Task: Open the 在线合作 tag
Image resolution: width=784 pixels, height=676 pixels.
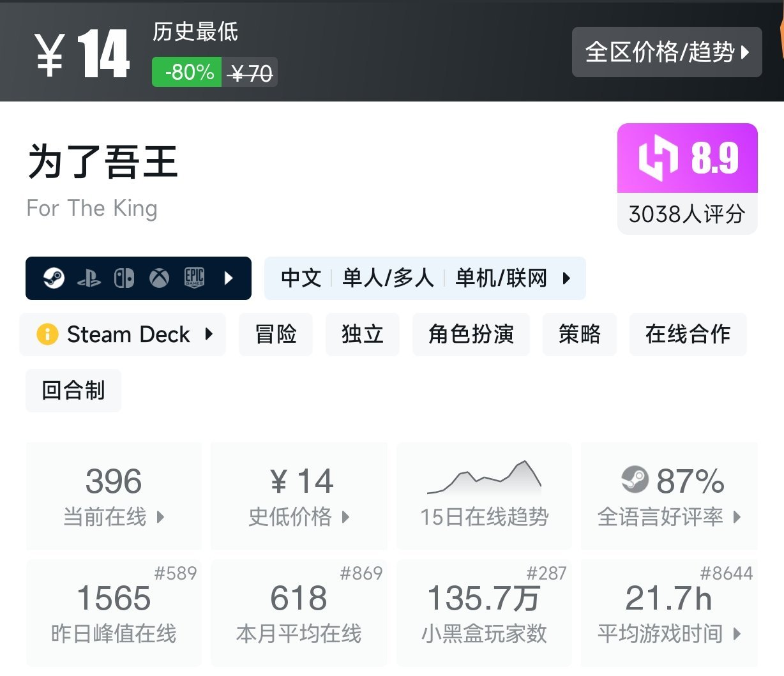Action: point(688,334)
